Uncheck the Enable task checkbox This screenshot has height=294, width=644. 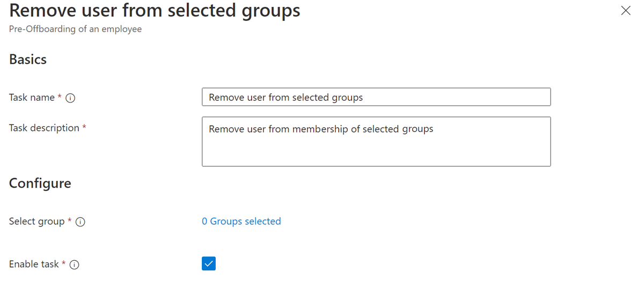coord(209,263)
